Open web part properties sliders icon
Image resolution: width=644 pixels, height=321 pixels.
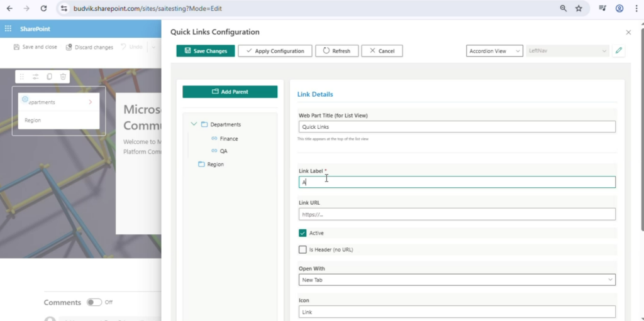tap(35, 77)
